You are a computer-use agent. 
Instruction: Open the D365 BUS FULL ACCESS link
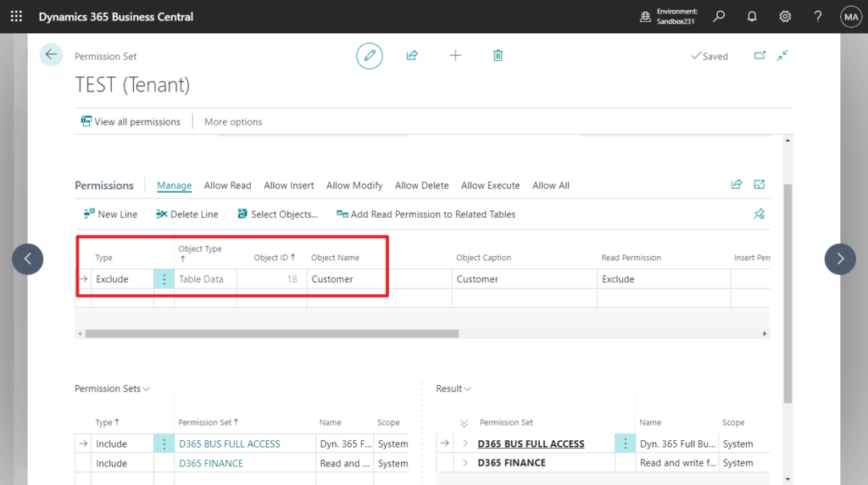point(229,443)
